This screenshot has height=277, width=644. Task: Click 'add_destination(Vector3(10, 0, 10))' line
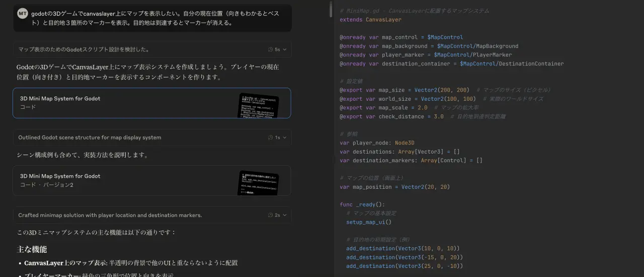tap(403, 248)
